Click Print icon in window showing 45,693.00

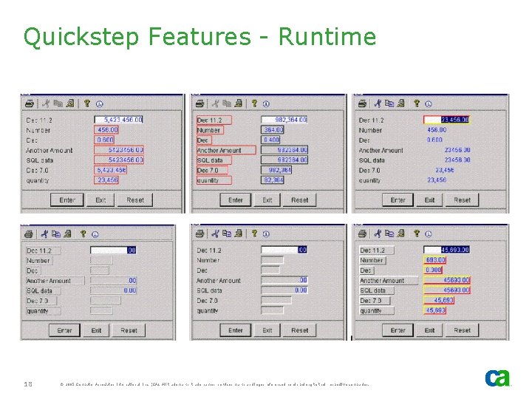pyautogui.click(x=362, y=233)
